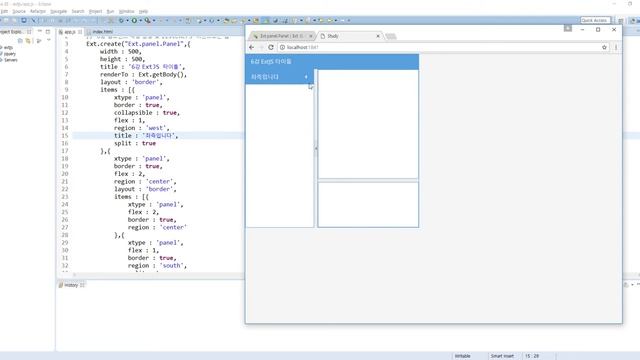This screenshot has height=360, width=640.
Task: Open the Edit menu in Eclipse
Action: 4,11
